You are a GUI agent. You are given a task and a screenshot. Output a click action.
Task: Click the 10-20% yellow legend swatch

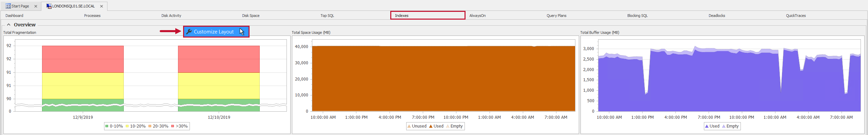(127, 126)
